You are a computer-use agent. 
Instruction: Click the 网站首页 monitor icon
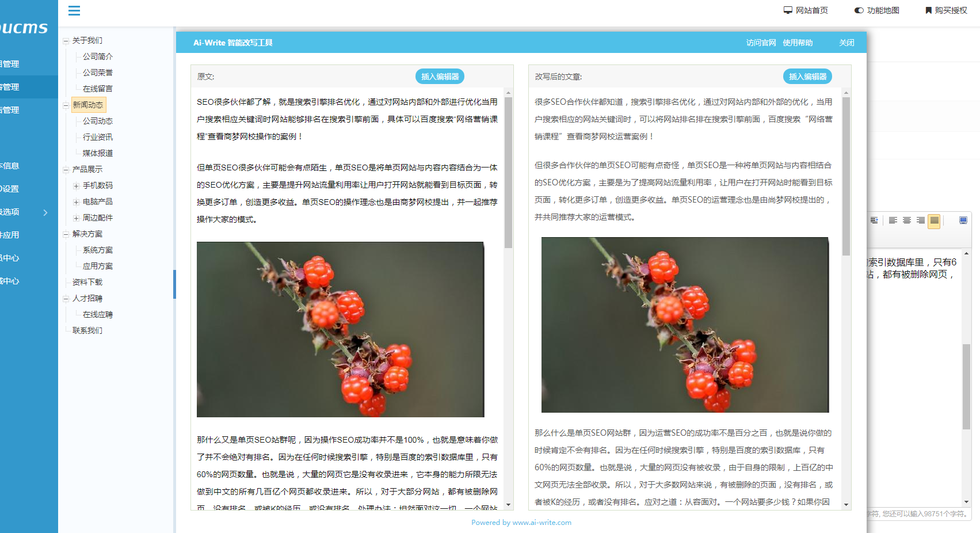coord(788,10)
